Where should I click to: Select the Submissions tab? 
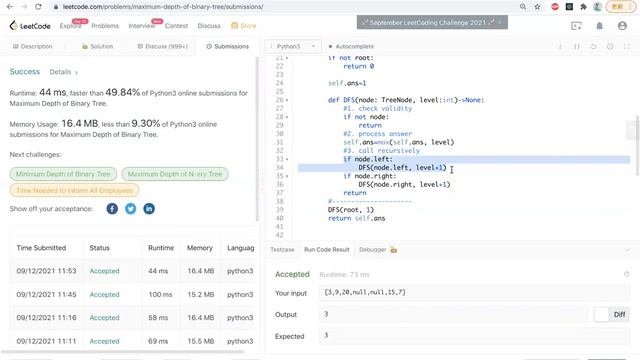227,47
